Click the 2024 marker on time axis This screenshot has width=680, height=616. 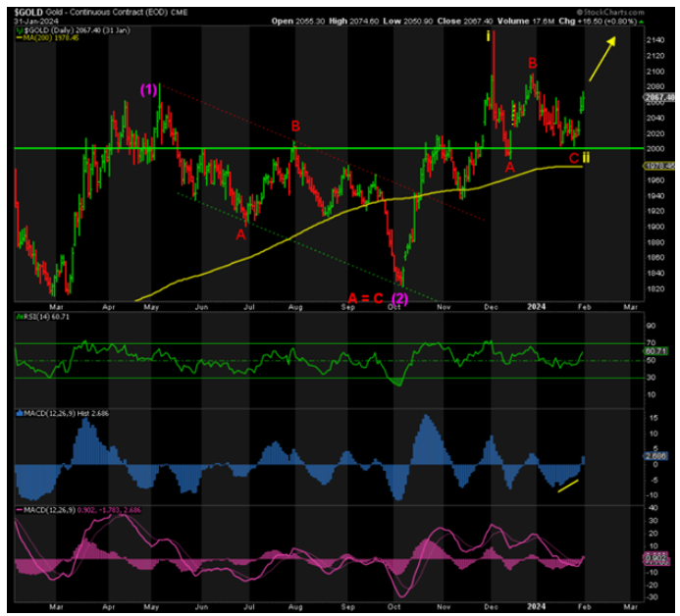[x=535, y=306]
